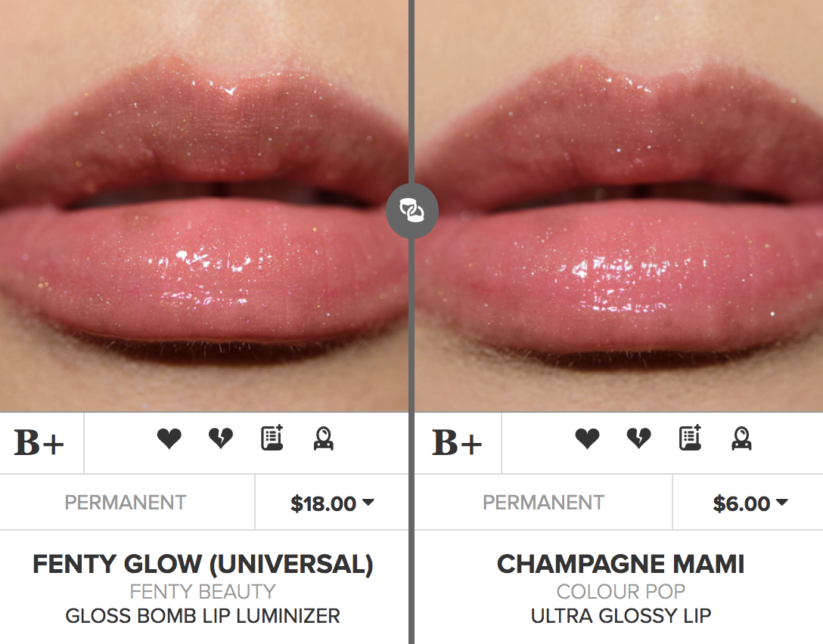Click the vanity mirror icon under Fenty Glow
The height and width of the screenshot is (644, 823).
[324, 438]
